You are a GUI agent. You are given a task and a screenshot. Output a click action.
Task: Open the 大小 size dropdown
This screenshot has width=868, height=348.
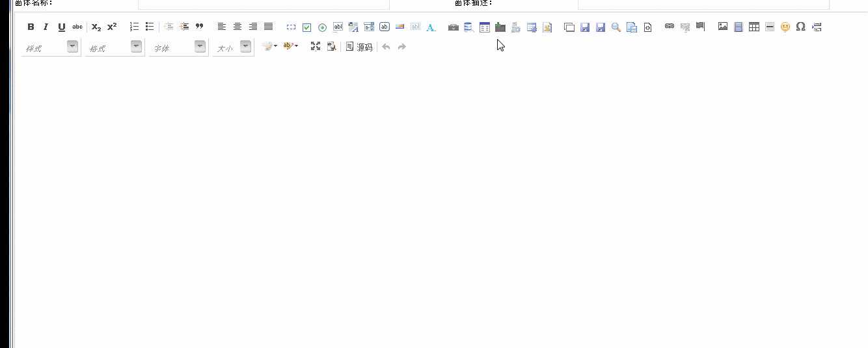point(233,47)
